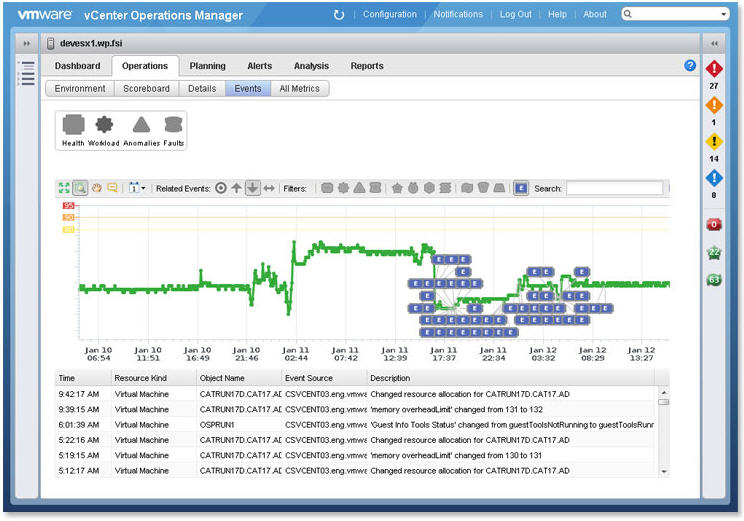
Task: Toggle the blue event filter button
Action: 521,188
